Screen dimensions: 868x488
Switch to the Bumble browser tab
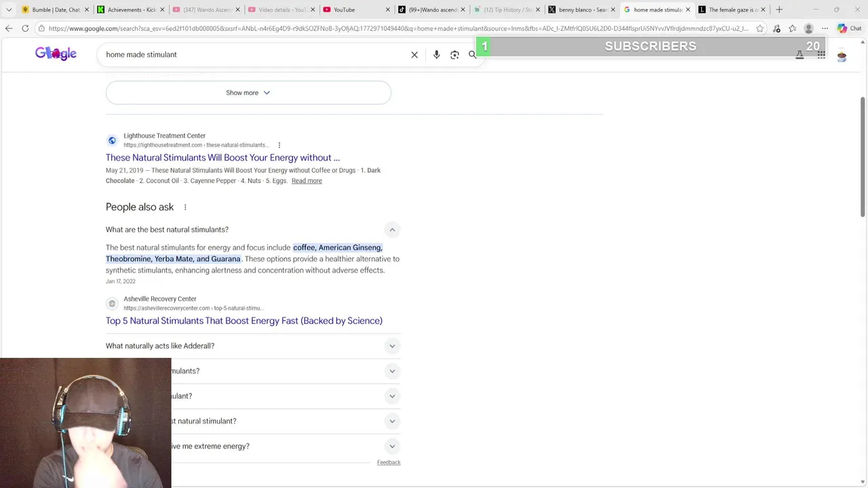point(56,9)
